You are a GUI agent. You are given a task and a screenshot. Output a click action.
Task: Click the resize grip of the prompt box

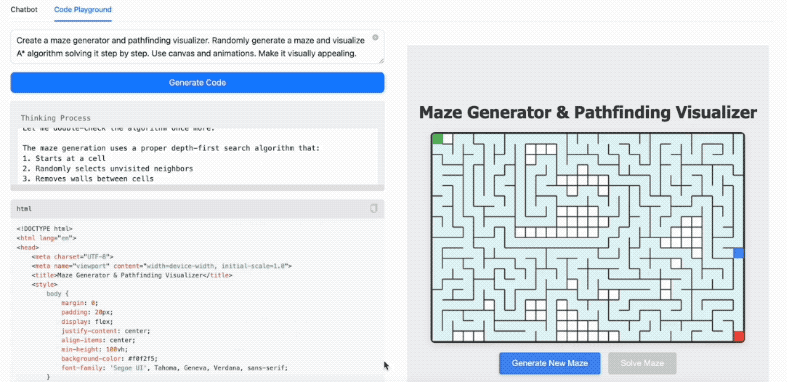381,61
